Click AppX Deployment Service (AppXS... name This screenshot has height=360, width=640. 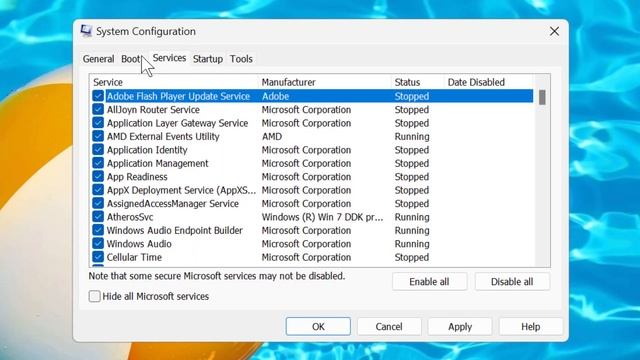[x=182, y=190]
